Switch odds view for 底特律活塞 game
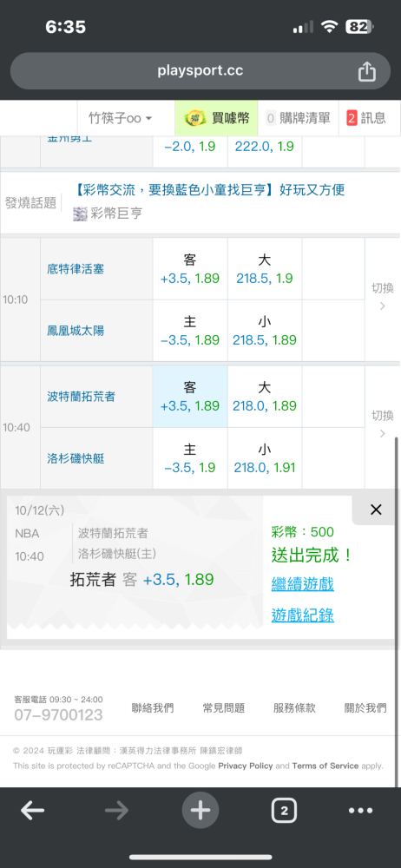This screenshot has width=401, height=868. (382, 297)
